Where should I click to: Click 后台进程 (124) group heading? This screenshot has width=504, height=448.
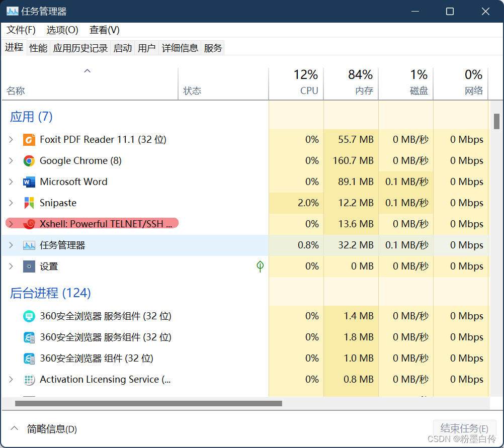coord(50,293)
